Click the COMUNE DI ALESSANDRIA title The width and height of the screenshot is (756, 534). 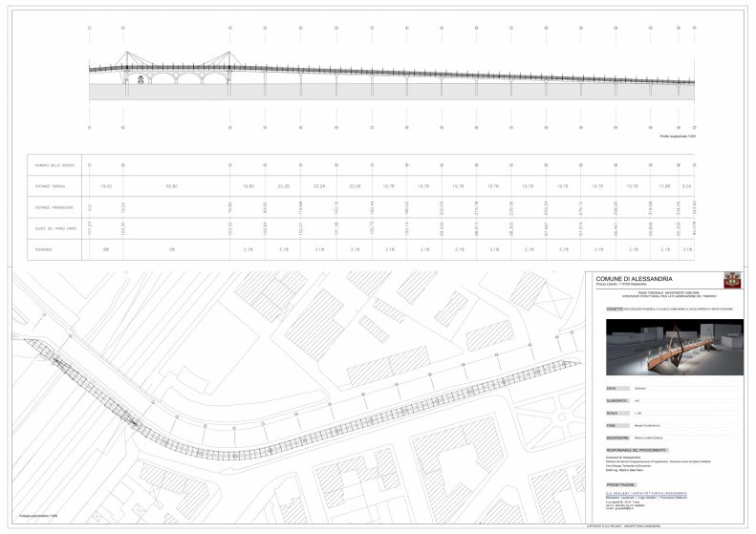pyautogui.click(x=634, y=279)
